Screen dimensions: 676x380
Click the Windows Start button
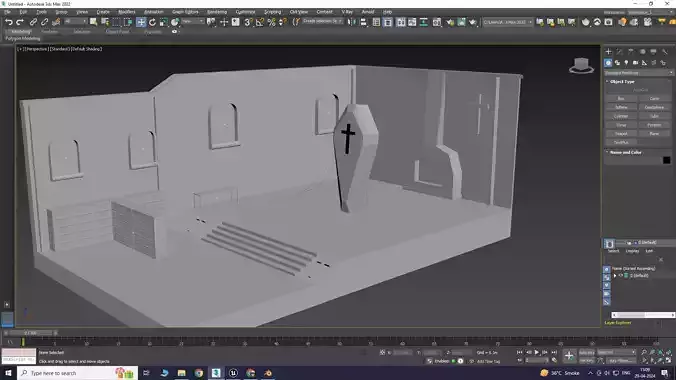pyautogui.click(x=8, y=373)
